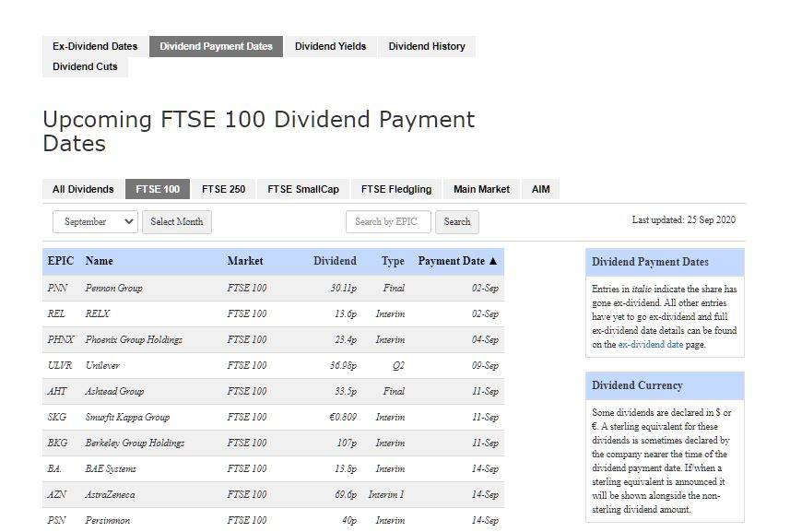
Task: Click the 09-Sep payment date
Action: (485, 365)
